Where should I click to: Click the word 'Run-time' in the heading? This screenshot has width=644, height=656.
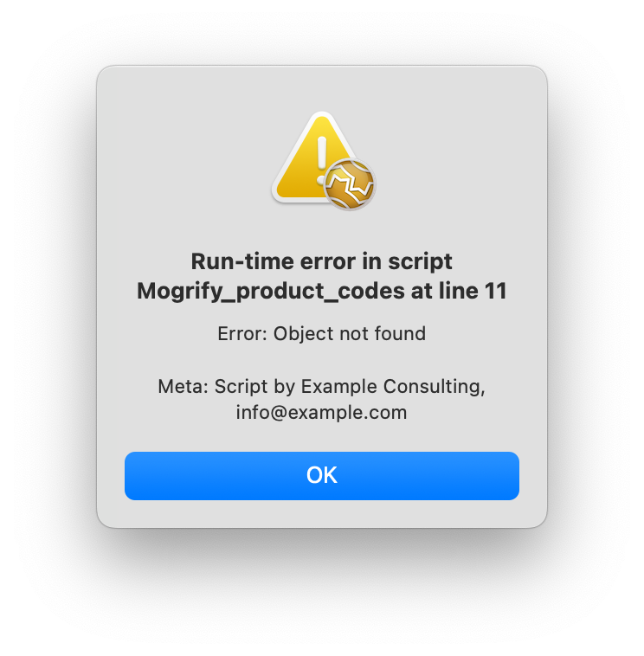(242, 261)
